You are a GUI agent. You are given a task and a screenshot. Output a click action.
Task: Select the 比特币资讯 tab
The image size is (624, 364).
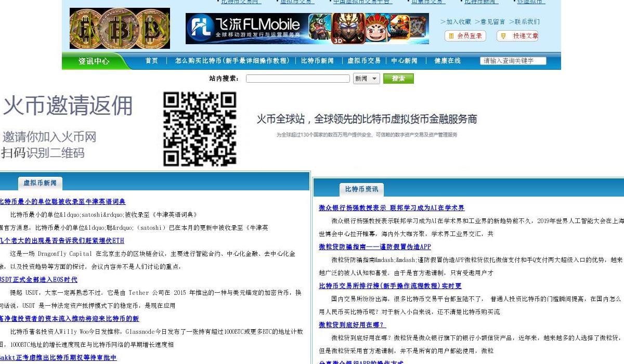click(x=361, y=189)
